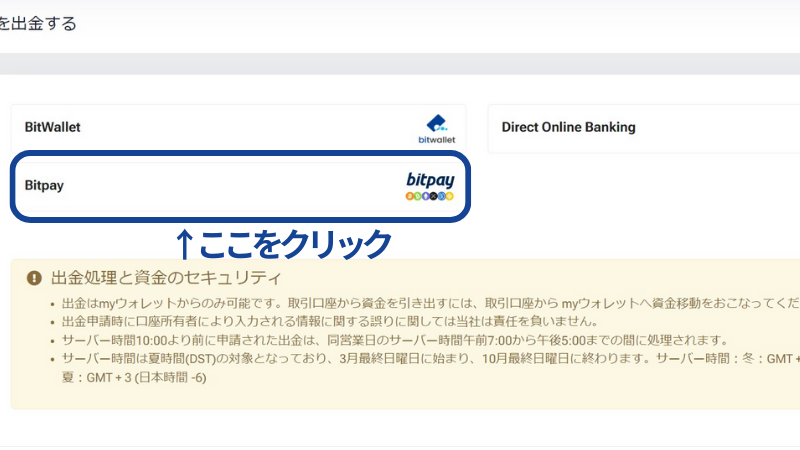
Task: Click the exclamation warning icon in the notice
Action: click(x=35, y=278)
